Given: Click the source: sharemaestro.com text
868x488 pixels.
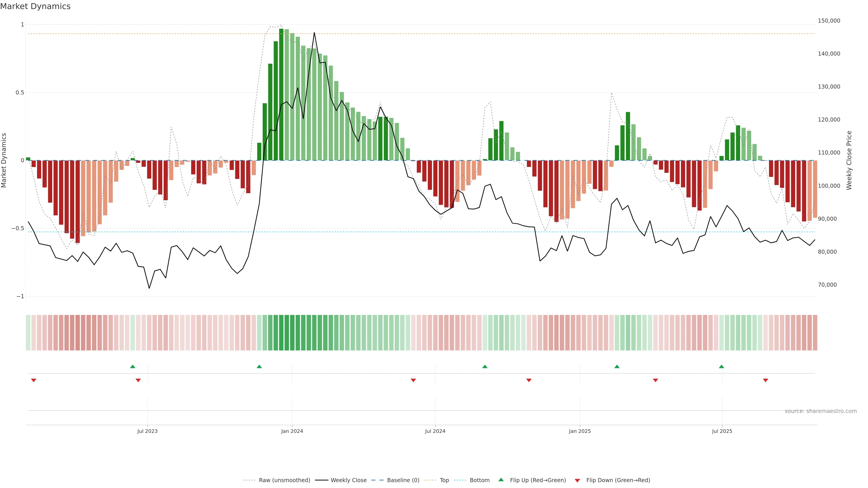Looking at the screenshot, I should tap(821, 411).
